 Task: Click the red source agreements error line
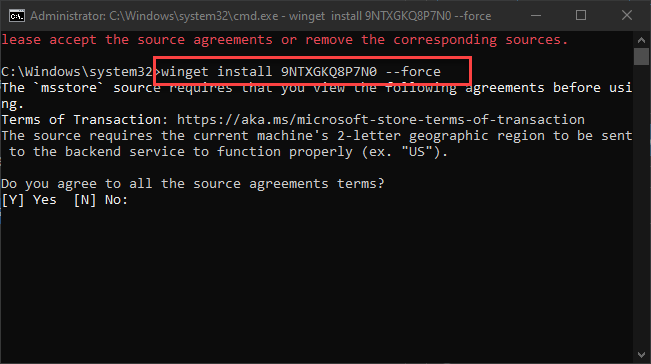click(x=284, y=40)
